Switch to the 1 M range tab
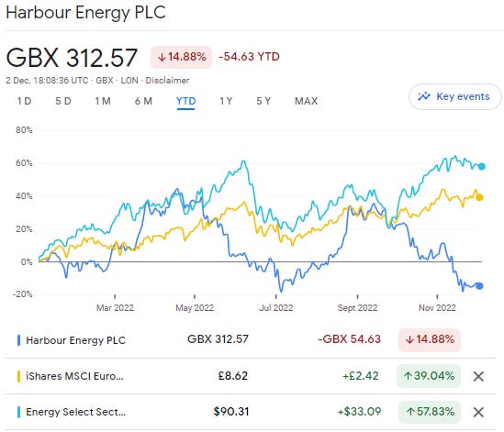This screenshot has width=504, height=432. pos(103,101)
